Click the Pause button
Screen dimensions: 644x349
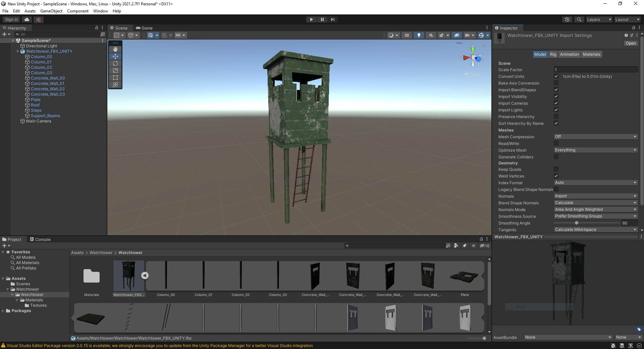click(322, 19)
